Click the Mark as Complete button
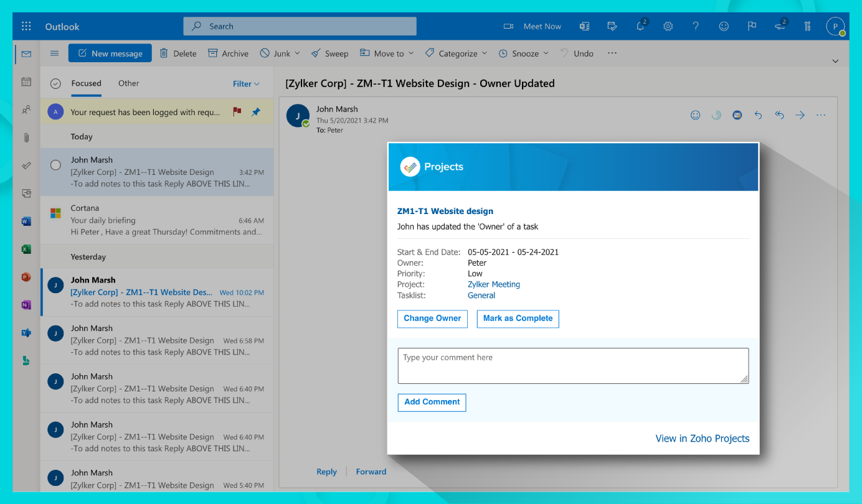 pos(518,319)
